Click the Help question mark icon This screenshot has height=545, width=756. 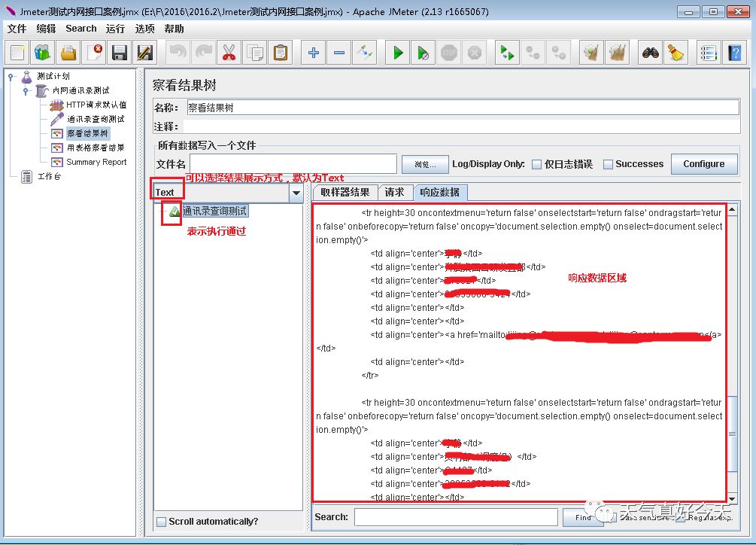(734, 53)
